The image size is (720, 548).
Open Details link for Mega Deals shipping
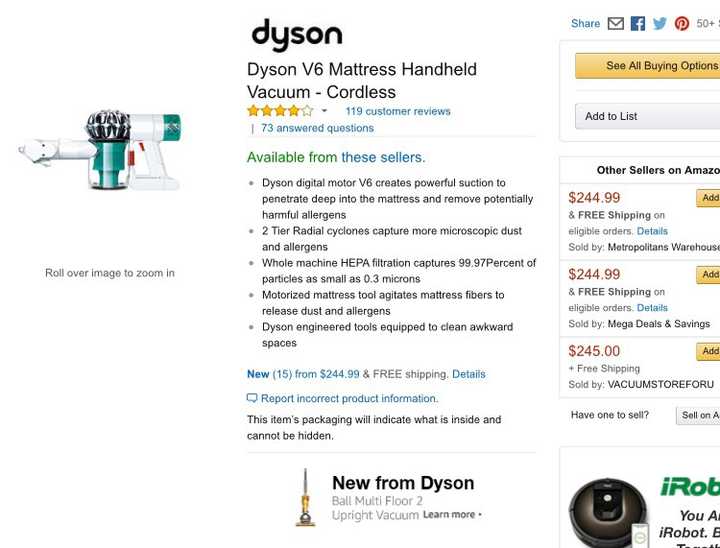pyautogui.click(x=652, y=308)
